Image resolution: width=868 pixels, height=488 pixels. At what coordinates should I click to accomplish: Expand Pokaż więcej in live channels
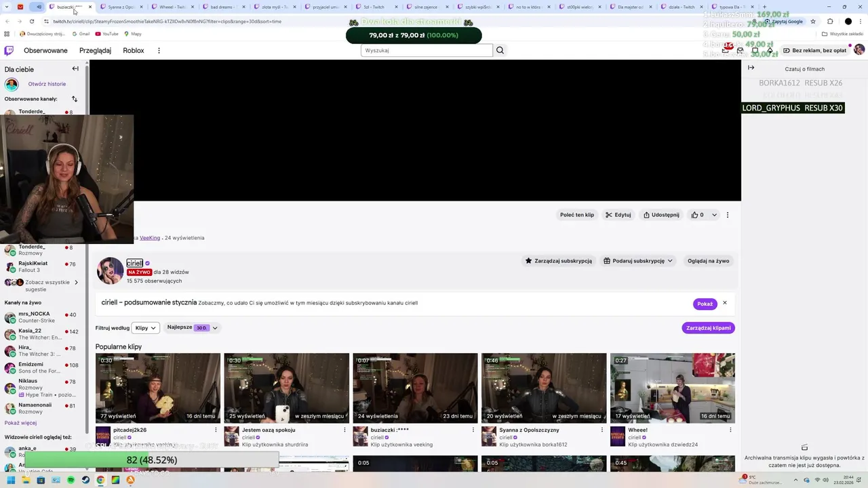point(20,423)
